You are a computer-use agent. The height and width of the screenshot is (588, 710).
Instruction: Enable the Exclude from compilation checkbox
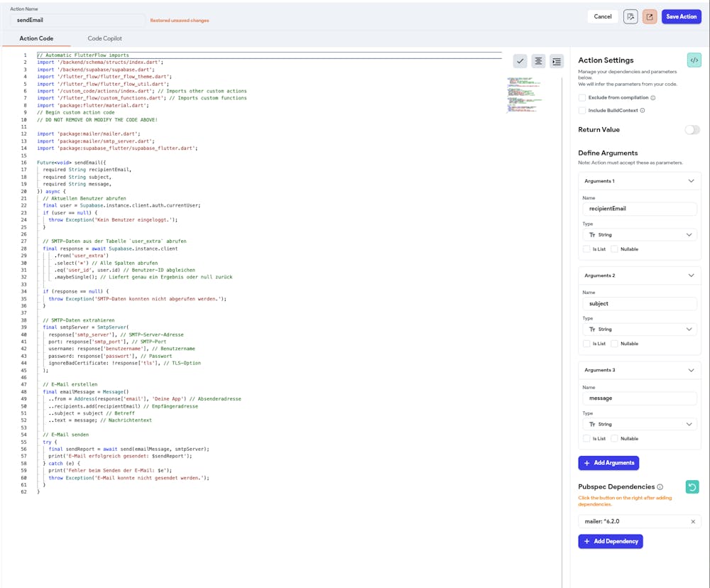582,98
